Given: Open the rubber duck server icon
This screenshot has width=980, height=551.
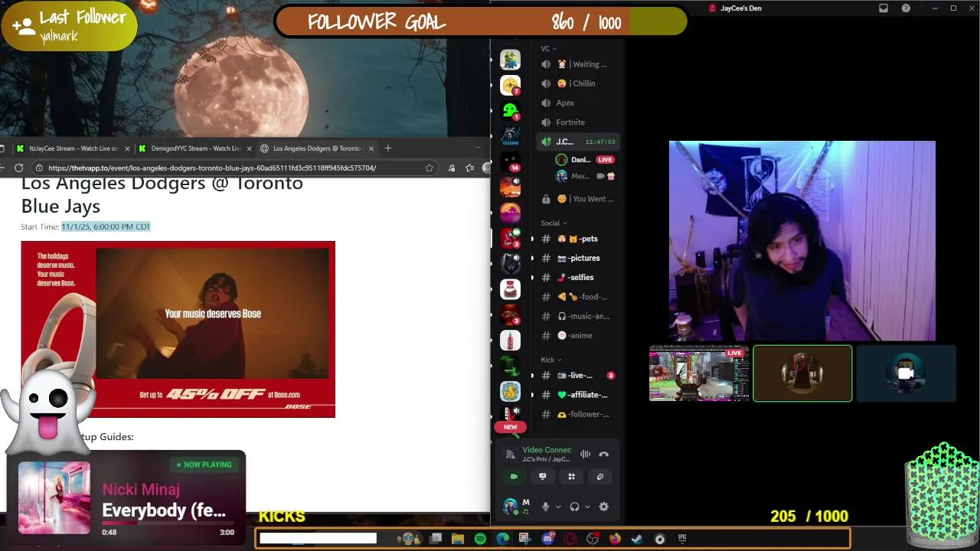Looking at the screenshot, I should tap(510, 391).
